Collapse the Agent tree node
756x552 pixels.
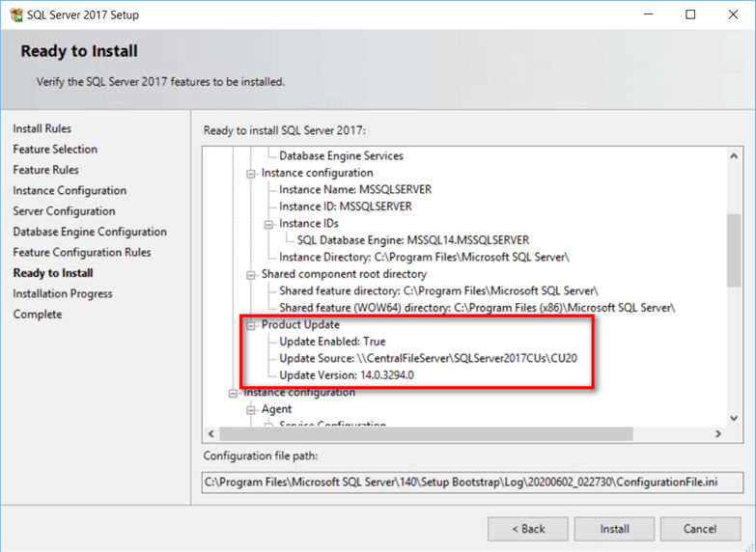(251, 410)
